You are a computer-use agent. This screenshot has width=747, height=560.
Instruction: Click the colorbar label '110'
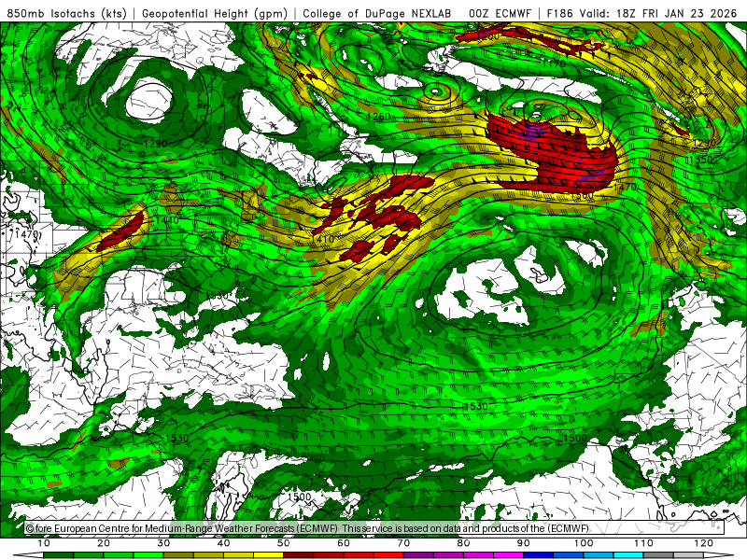point(643,543)
